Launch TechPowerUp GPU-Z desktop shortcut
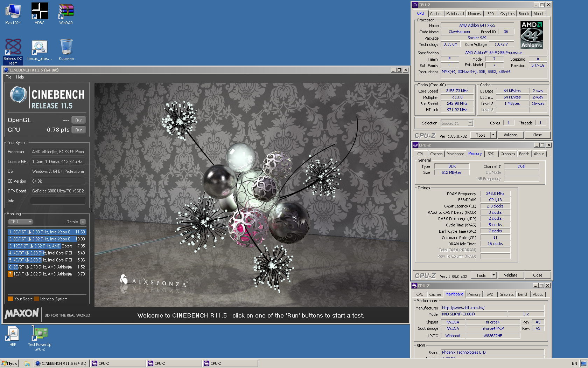 click(x=40, y=338)
